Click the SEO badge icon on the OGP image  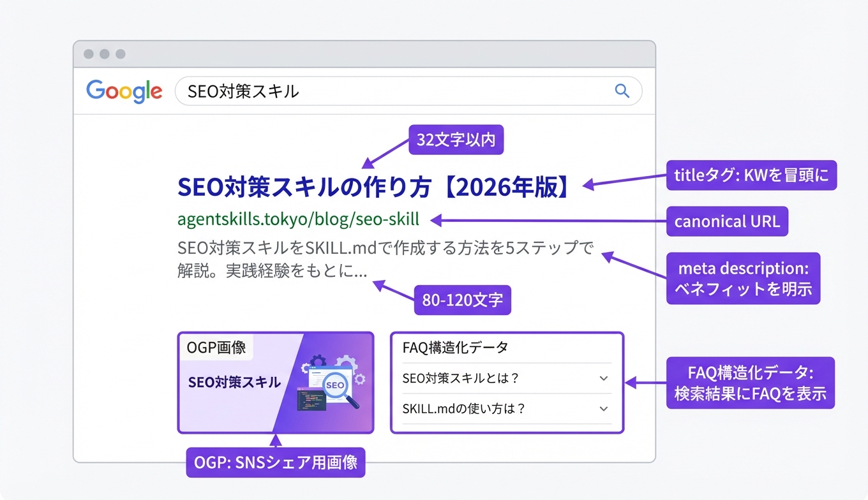(335, 385)
